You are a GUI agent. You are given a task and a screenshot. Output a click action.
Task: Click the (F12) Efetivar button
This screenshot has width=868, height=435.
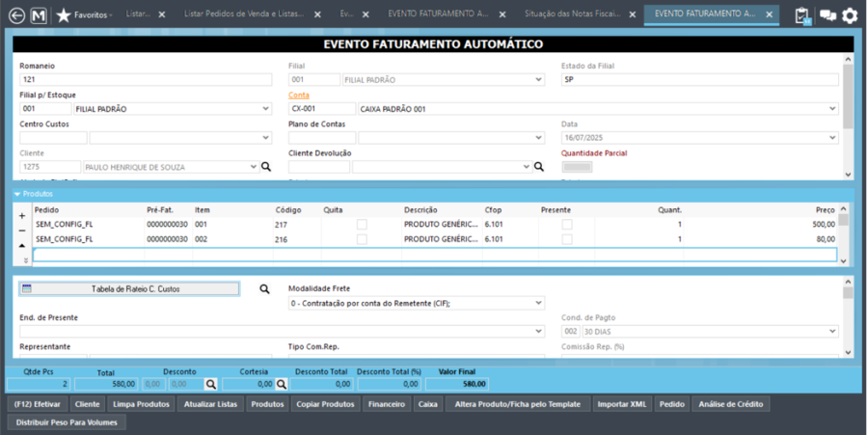click(x=37, y=404)
